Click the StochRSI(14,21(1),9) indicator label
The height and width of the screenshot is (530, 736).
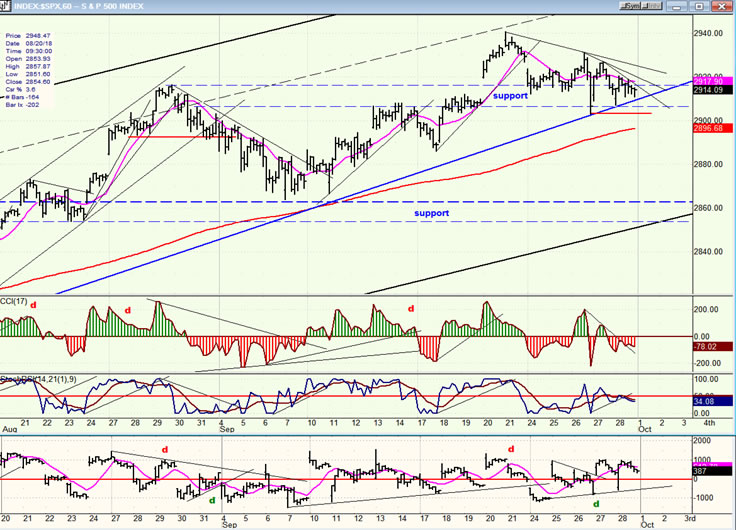[38, 379]
